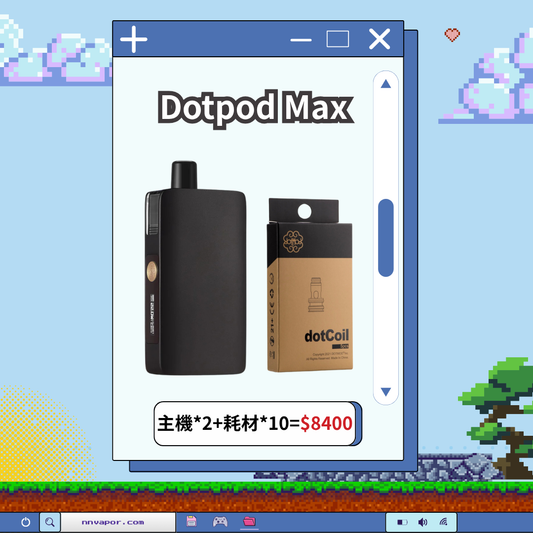
Task: Click the power icon in the taskbar
Action: [x=25, y=522]
